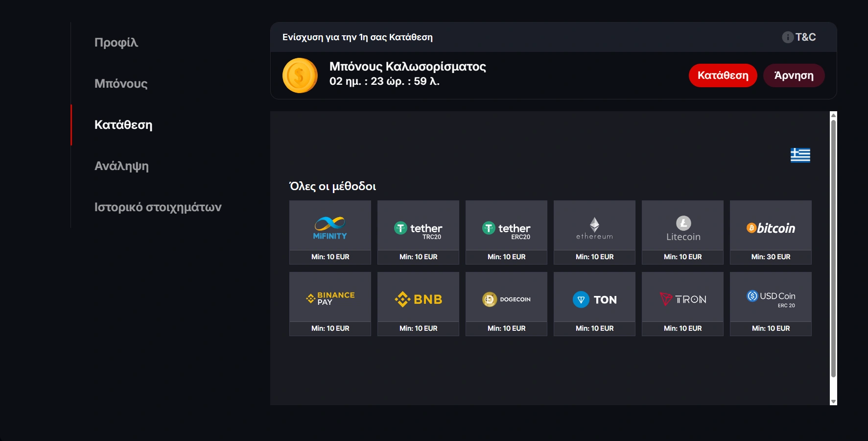This screenshot has width=868, height=441.
Task: Click Min: 30 EUR under Bitcoin
Action: (x=771, y=257)
